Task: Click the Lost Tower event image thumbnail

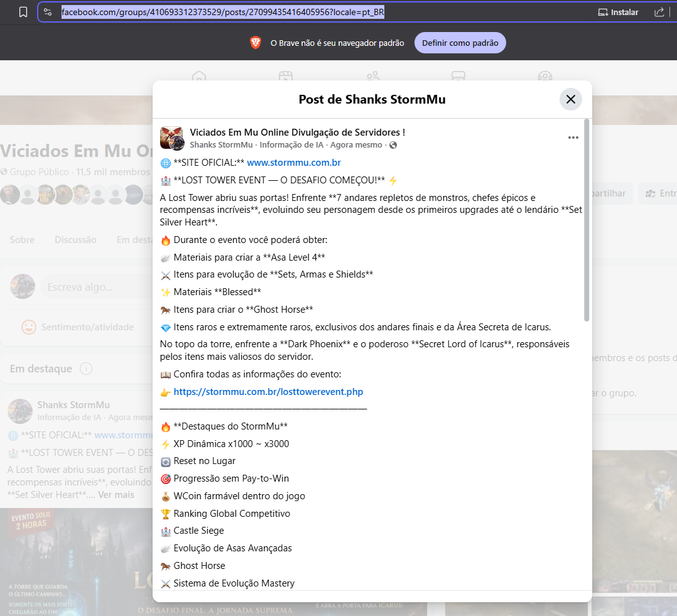Action: pyautogui.click(x=76, y=562)
